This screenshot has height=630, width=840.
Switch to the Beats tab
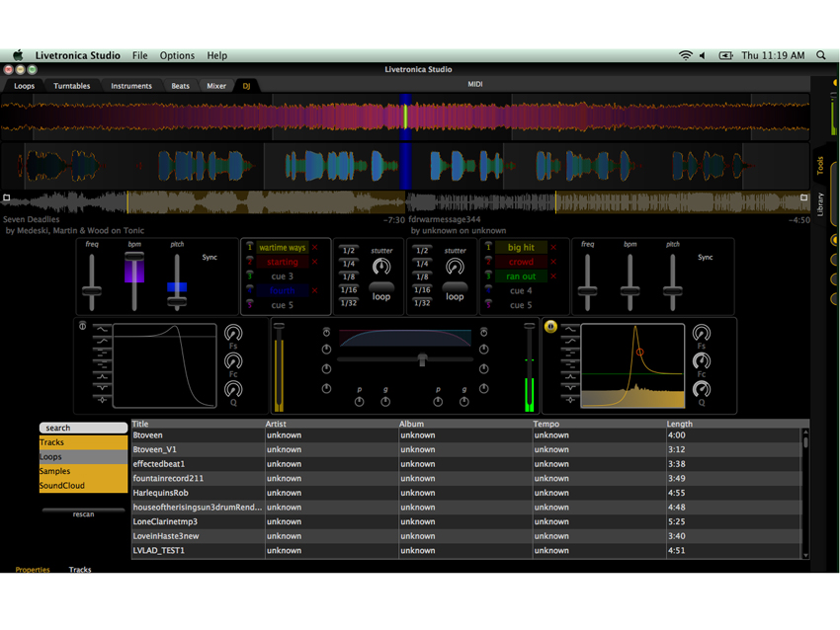coord(180,86)
